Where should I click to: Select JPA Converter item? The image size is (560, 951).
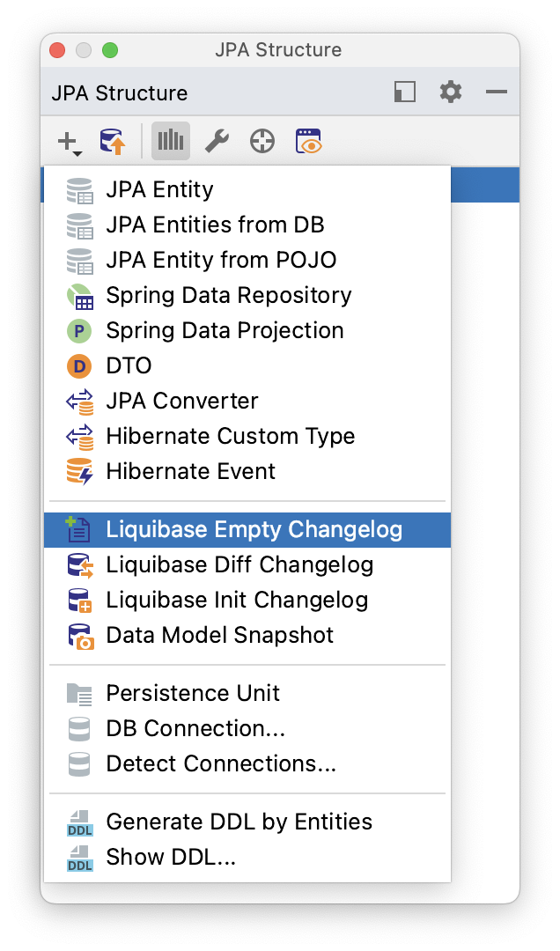(x=247, y=401)
